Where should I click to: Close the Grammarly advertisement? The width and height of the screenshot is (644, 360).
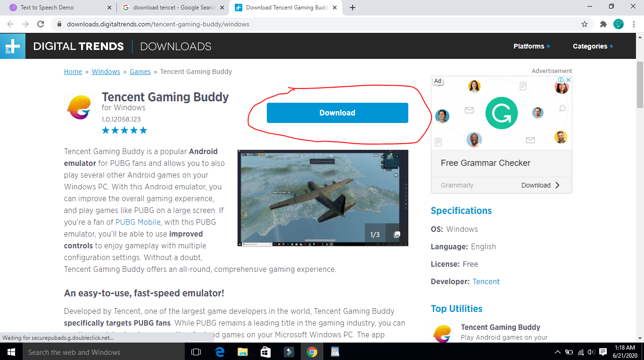pos(569,80)
